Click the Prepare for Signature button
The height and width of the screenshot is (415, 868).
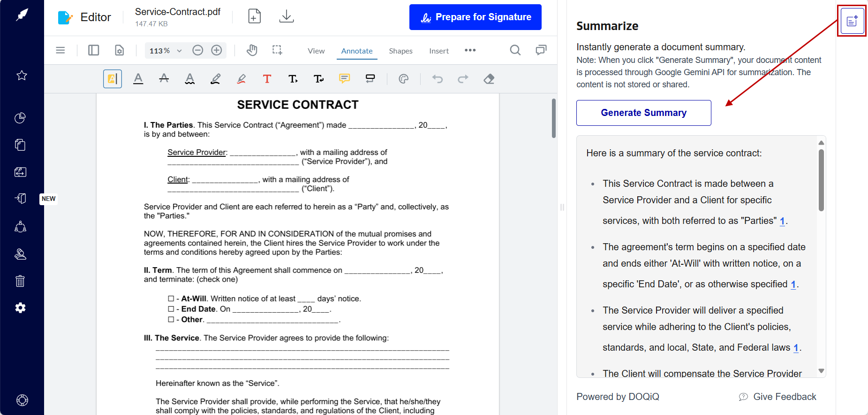coord(476,17)
